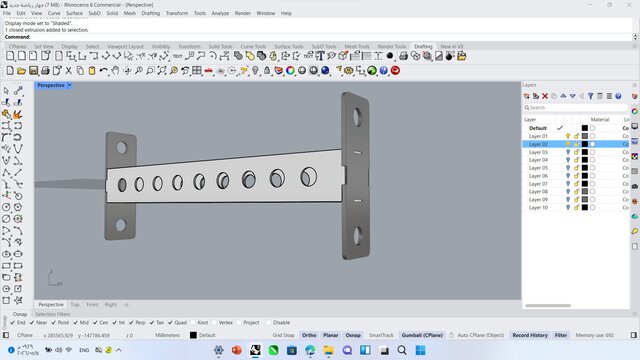Click the Text object T icon

(x=320, y=56)
